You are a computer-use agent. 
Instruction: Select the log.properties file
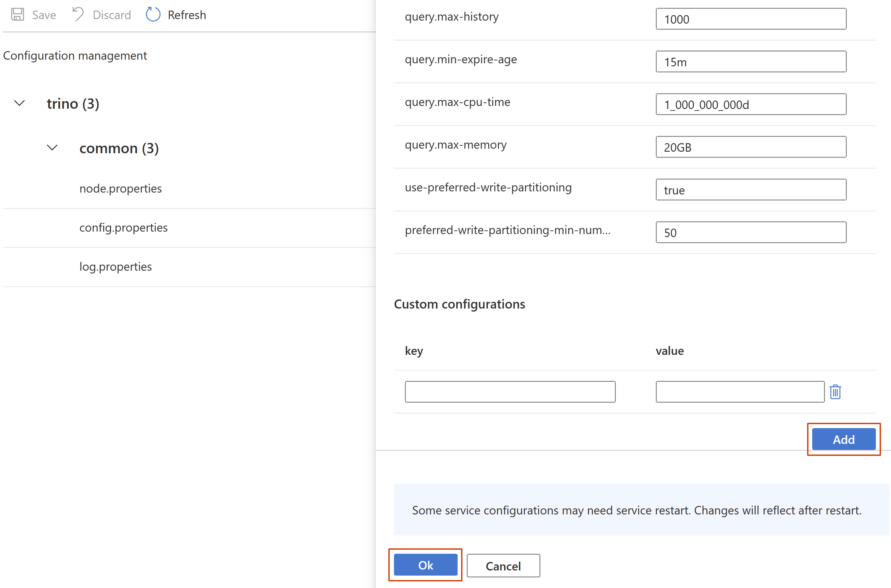pyautogui.click(x=114, y=266)
